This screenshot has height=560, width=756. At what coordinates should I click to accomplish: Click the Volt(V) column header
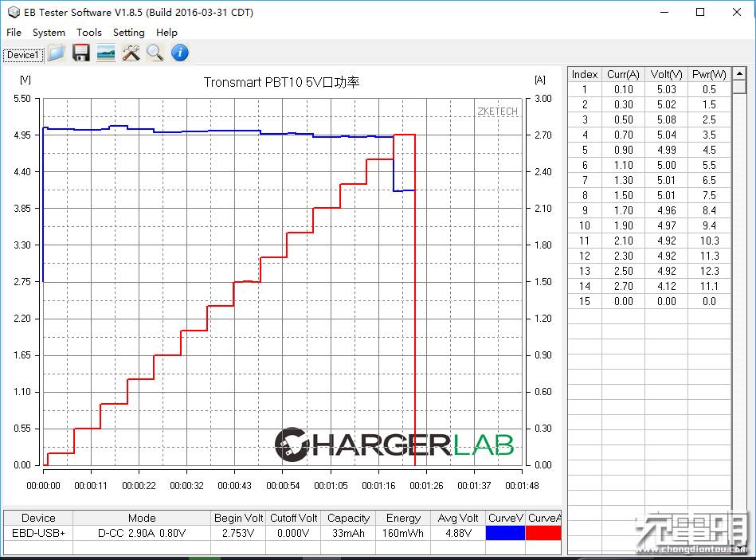[x=666, y=74]
